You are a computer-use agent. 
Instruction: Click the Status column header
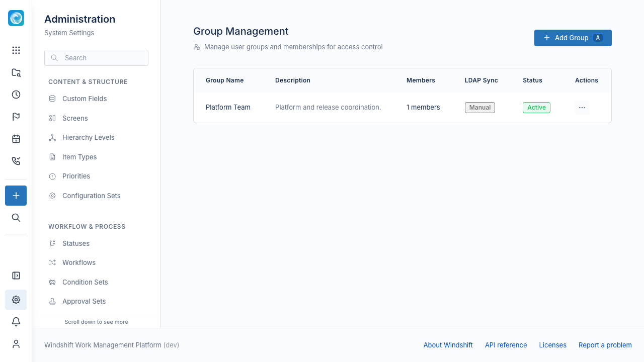coord(532,80)
